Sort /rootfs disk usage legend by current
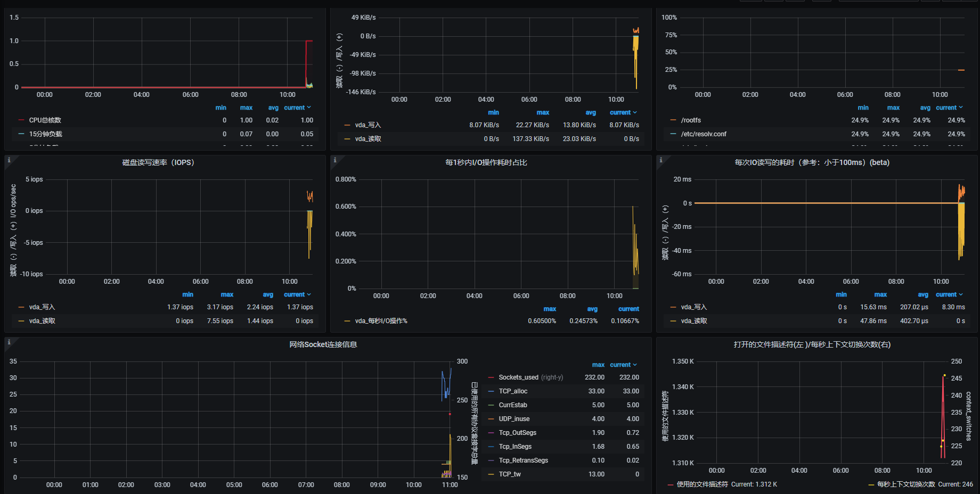Viewport: 980px width, 494px height. click(x=949, y=108)
